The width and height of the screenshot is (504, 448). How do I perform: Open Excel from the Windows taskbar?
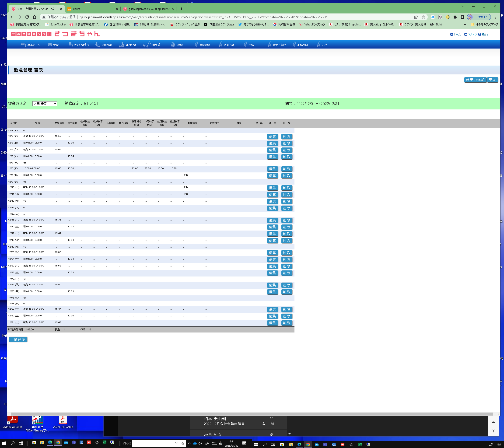tap(104, 443)
